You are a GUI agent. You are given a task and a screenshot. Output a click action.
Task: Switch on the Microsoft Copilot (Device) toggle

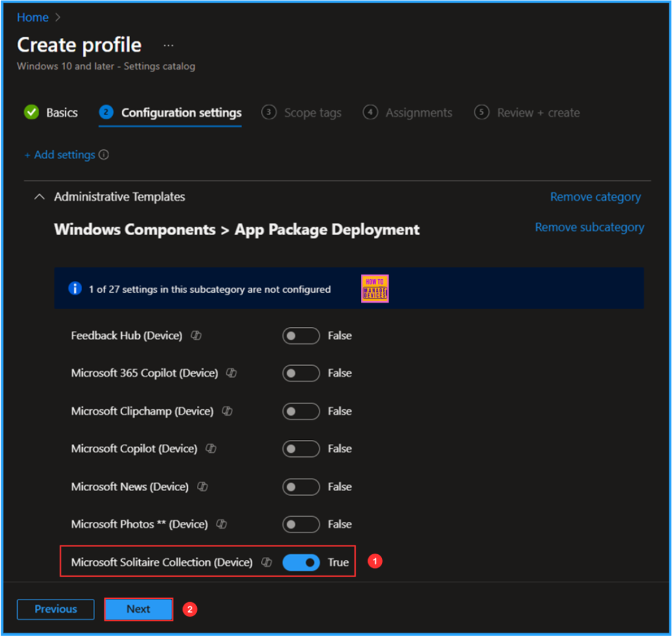pos(301,449)
